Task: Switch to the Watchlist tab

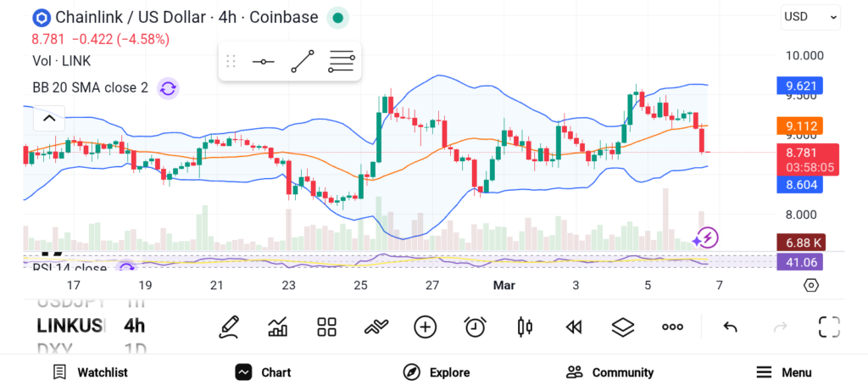Action: 91,372
